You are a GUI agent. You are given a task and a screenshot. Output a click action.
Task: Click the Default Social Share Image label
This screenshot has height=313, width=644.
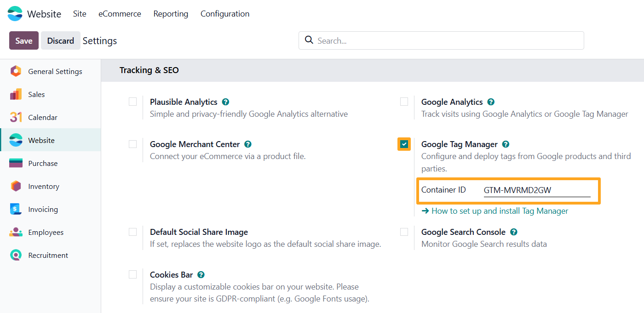coord(199,232)
